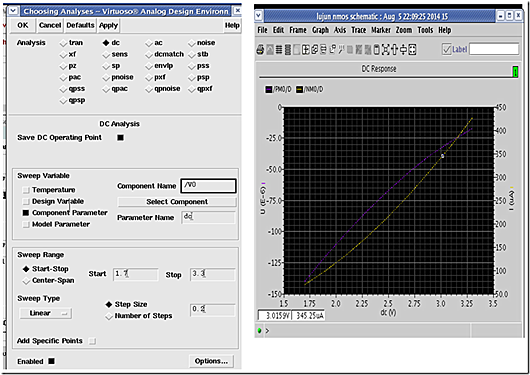Open the Linear sweep type dropdown
Screen dimensions: 530x375
(45, 313)
